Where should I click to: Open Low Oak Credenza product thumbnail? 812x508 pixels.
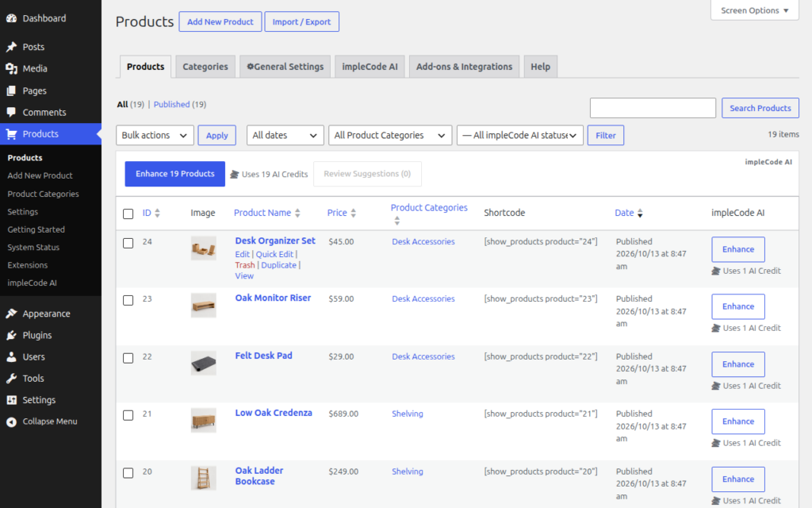point(204,421)
